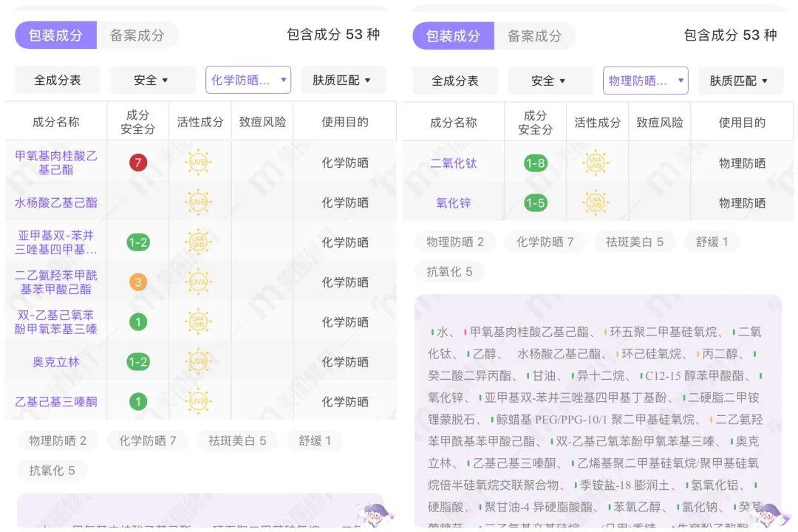Screen dimensions: 798x532
Task: Click UVA/UVB icon in 双-乙基己氧苯酚甲氧苯基三嗪 row
Action: 199,321
